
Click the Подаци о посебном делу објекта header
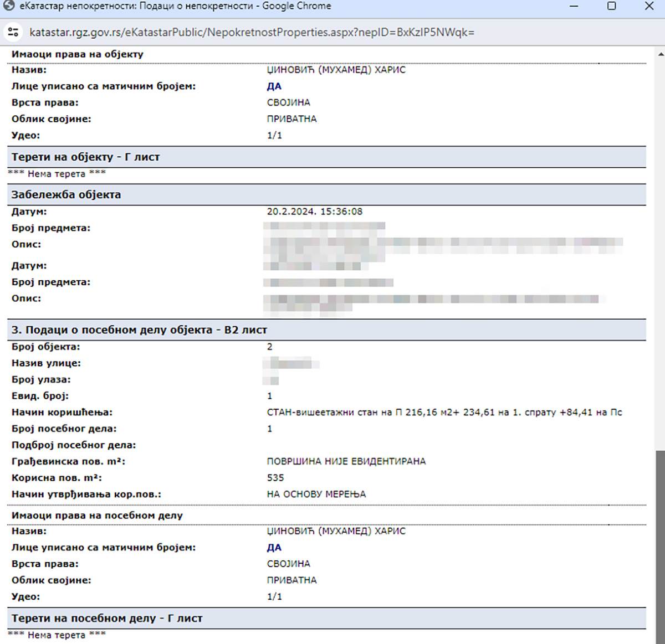point(139,330)
